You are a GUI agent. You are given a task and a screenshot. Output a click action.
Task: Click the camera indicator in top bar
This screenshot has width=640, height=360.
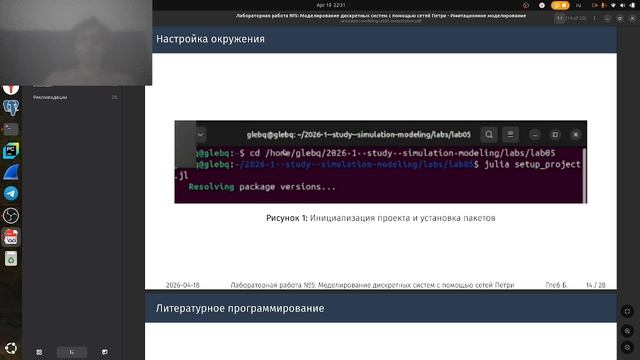[595, 5]
